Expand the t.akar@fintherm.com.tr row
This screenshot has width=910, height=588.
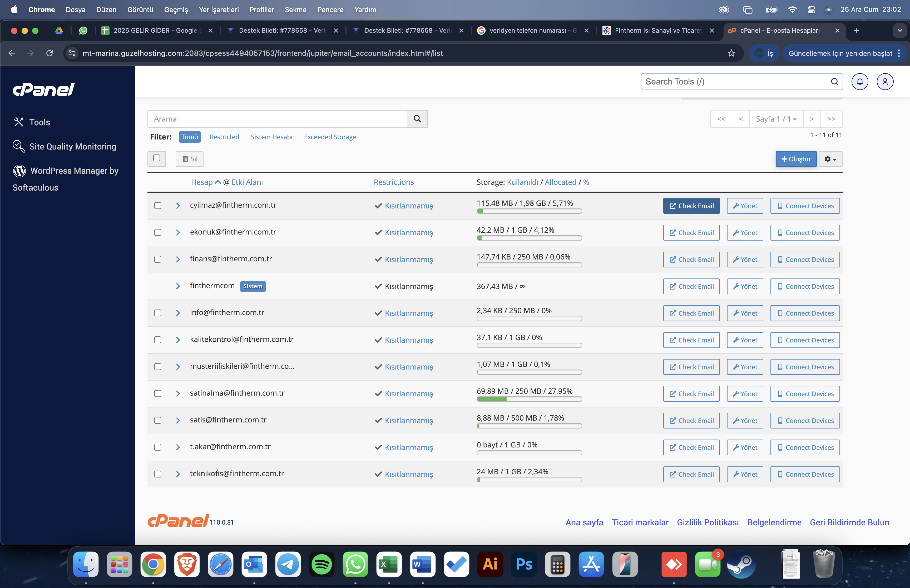[x=178, y=447]
